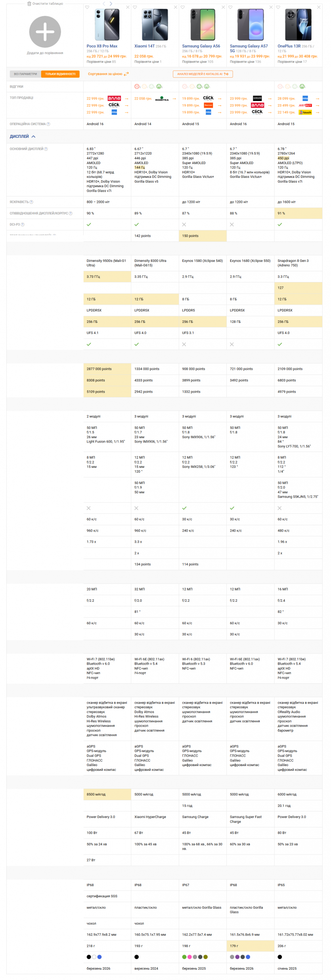Mark Samsung Galaxy A57 5G as favorite

(x=230, y=7)
